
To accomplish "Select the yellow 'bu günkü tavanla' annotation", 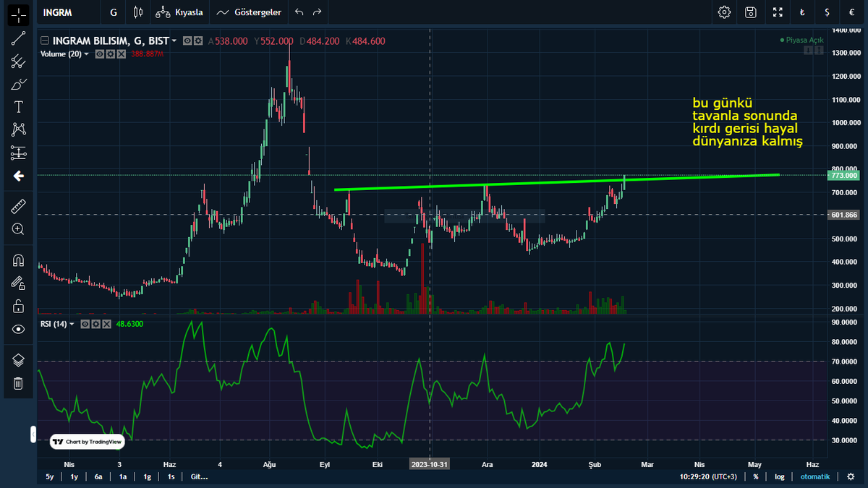I will click(747, 122).
